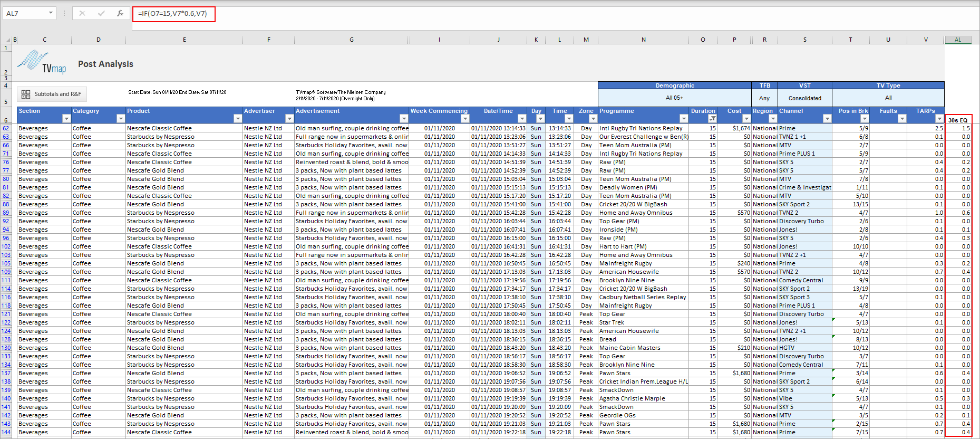Click 'Cadbury Netball Series Replay' programme cell
The image size is (980, 439).
pyautogui.click(x=644, y=297)
